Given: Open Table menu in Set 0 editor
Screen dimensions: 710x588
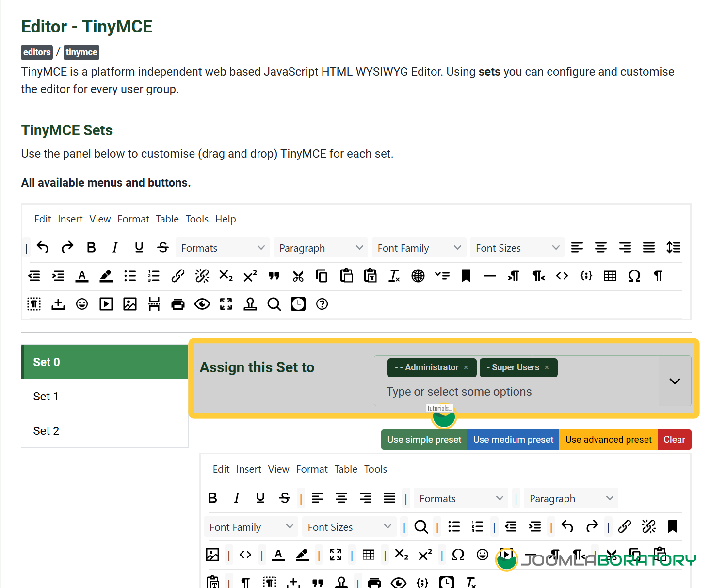Looking at the screenshot, I should [x=346, y=469].
